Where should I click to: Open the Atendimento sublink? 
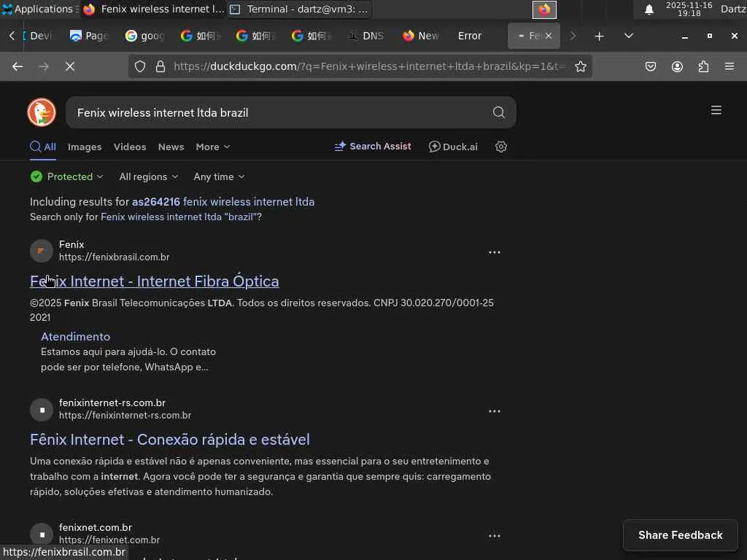pos(75,337)
